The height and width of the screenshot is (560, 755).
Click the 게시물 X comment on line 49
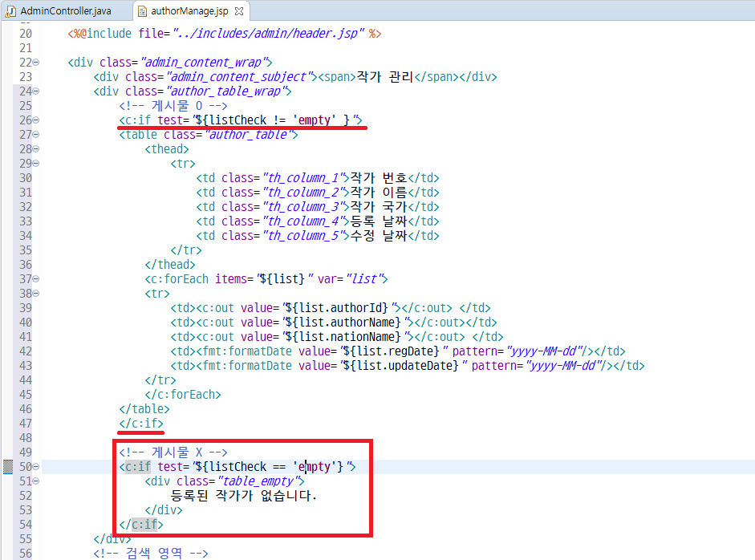[173, 452]
